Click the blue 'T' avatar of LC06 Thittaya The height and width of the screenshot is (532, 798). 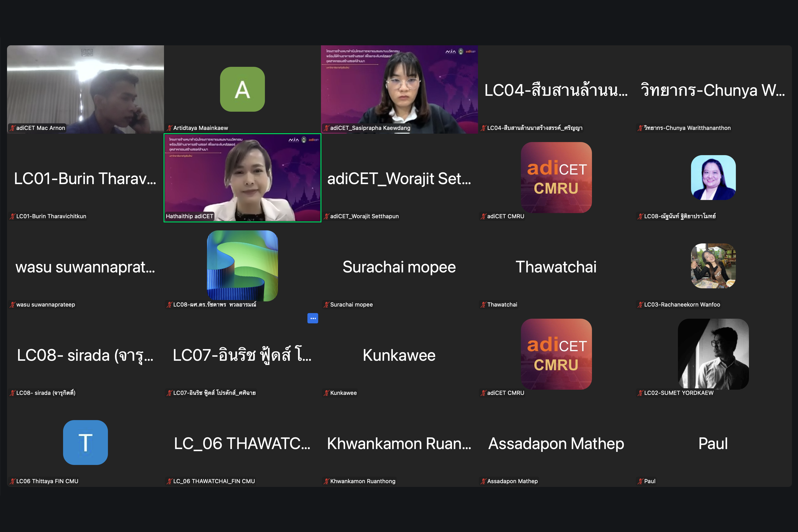coord(85,443)
